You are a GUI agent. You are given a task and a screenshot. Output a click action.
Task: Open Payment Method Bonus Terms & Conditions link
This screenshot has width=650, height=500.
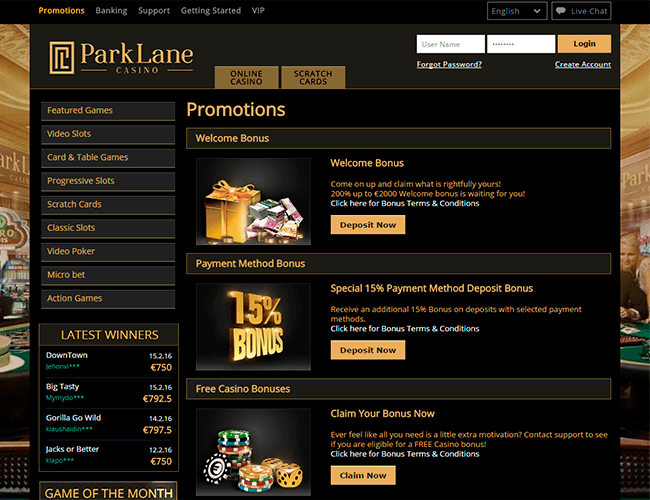click(x=405, y=329)
